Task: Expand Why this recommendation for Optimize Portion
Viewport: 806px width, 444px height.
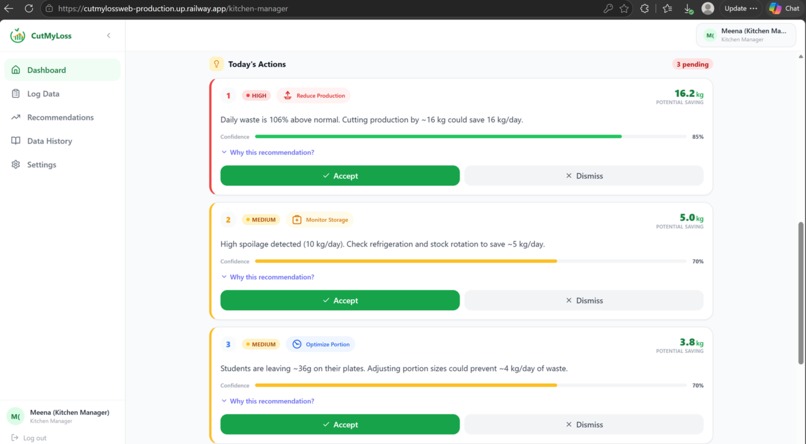Action: (x=268, y=401)
